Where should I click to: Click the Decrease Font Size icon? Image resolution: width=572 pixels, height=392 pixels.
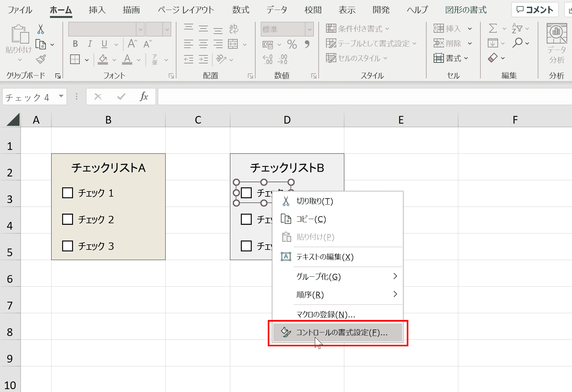point(148,44)
